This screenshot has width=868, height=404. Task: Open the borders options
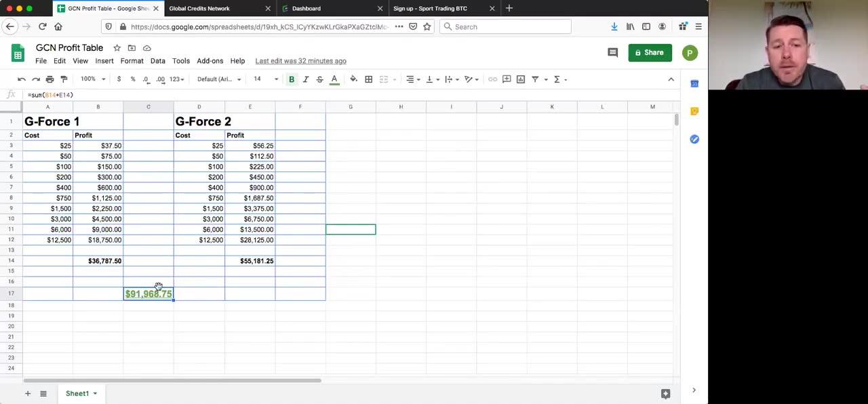click(x=369, y=79)
